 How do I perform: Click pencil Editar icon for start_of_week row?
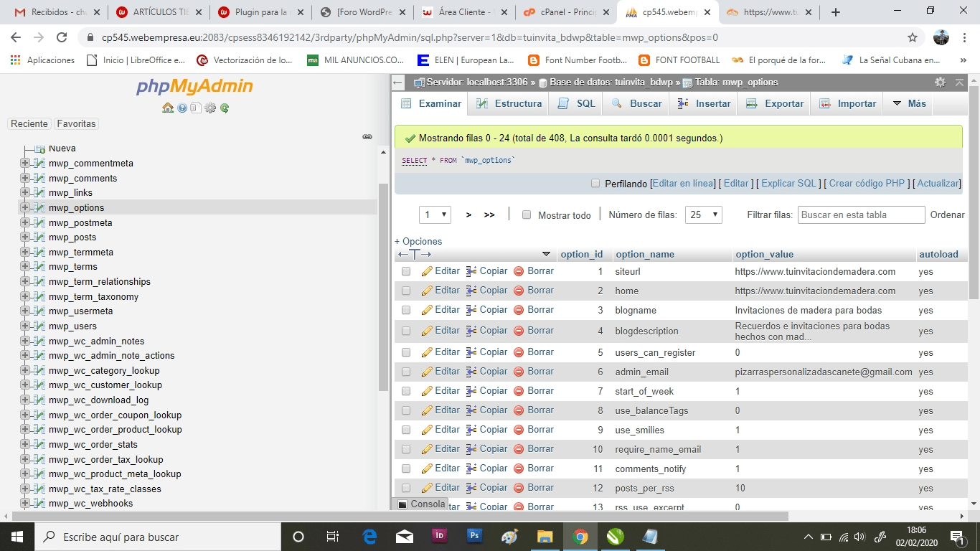(427, 391)
